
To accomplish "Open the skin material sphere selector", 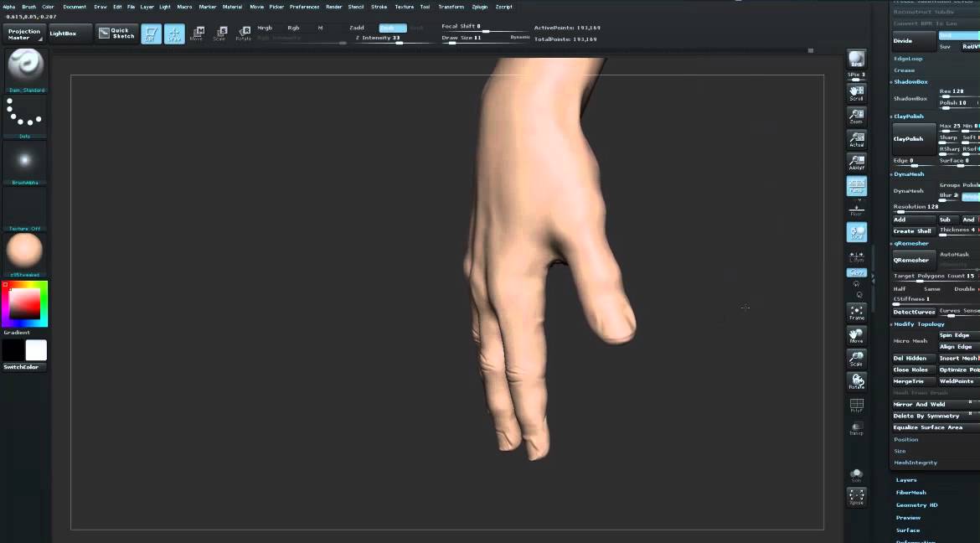I will coord(25,255).
